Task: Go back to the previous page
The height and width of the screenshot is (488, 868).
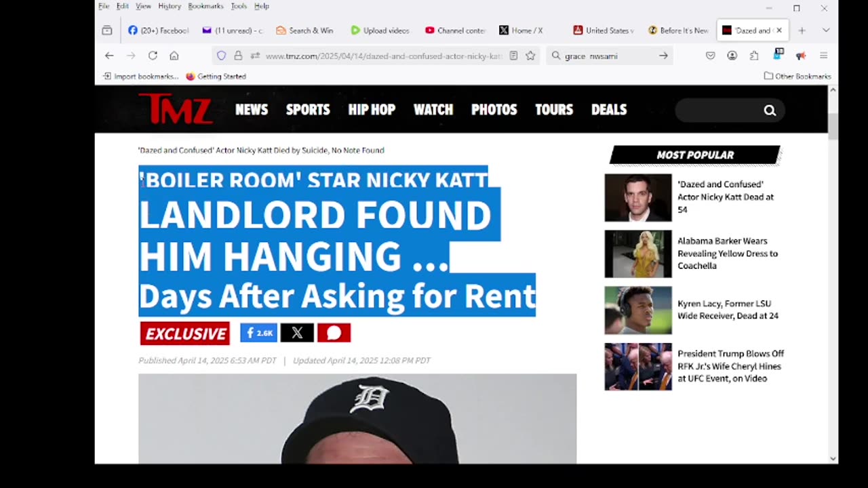Action: tap(109, 56)
